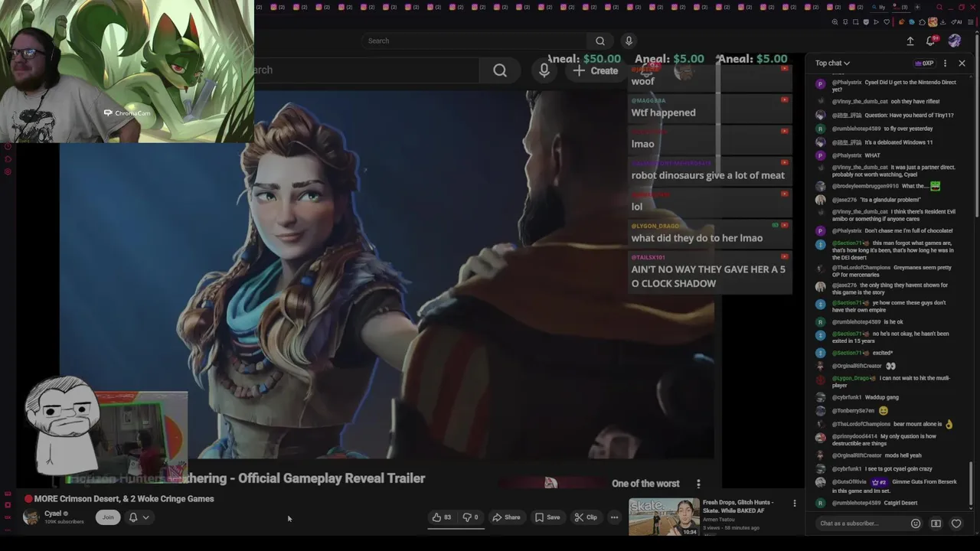Click 'Official Gameplay Reveal Trailer' title in video
Viewport: 980px width, 551px height.
(x=332, y=478)
